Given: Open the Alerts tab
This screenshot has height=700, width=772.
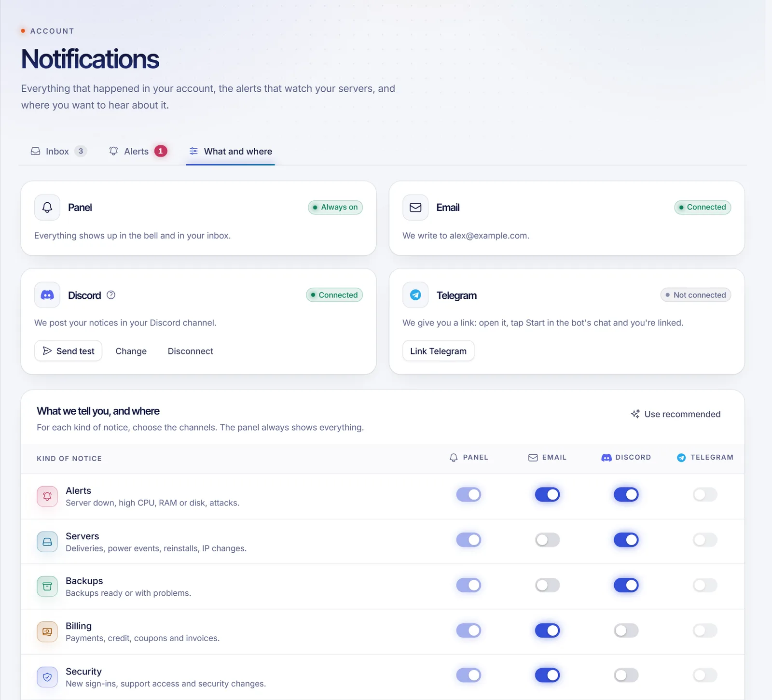Looking at the screenshot, I should click(x=138, y=151).
